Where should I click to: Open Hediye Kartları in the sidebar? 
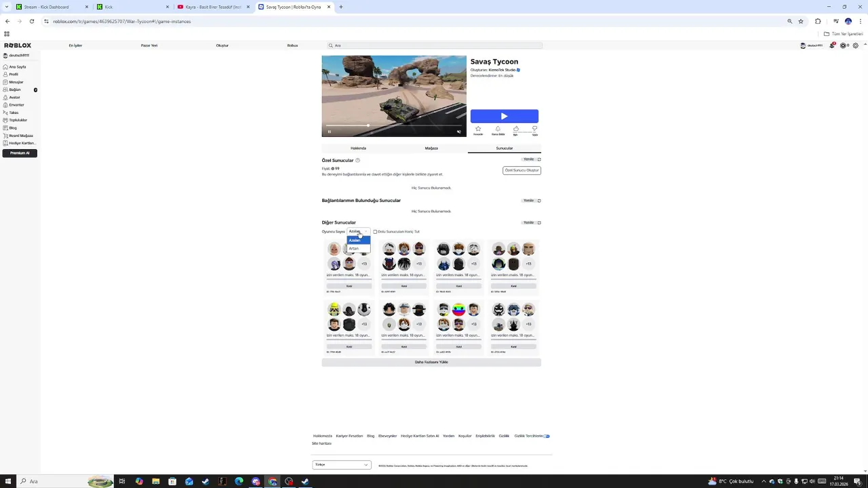click(x=20, y=143)
